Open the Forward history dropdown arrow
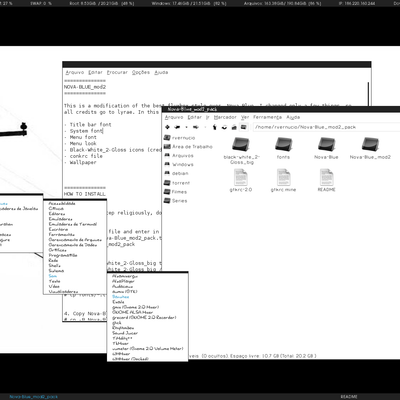 tap(205, 127)
